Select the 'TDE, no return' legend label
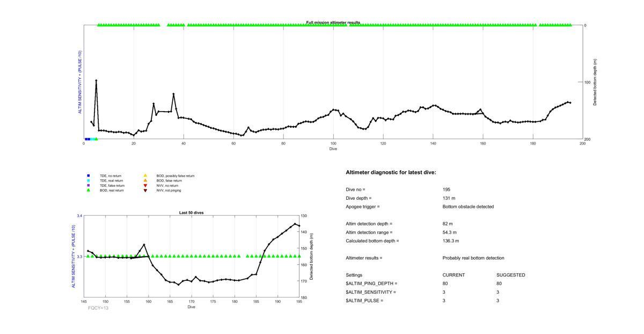 [x=111, y=176]
